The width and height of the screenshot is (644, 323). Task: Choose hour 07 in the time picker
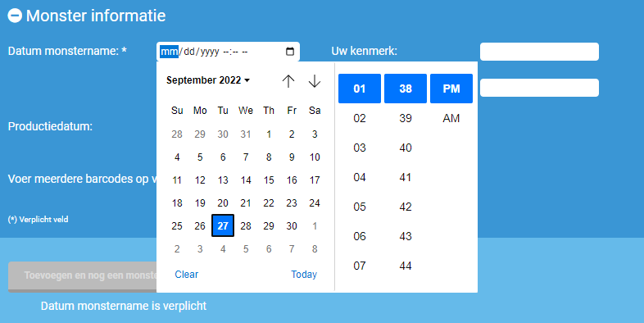point(360,266)
